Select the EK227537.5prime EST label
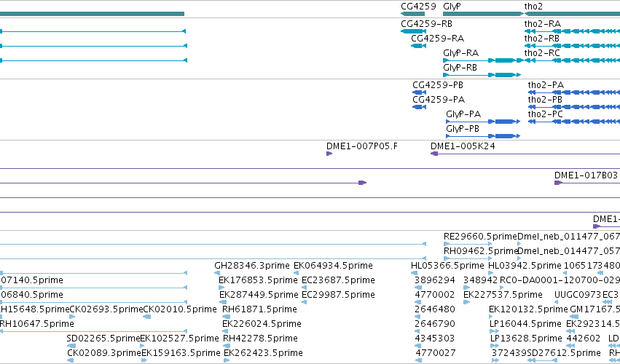This screenshot has width=620, height=364. tap(503, 295)
